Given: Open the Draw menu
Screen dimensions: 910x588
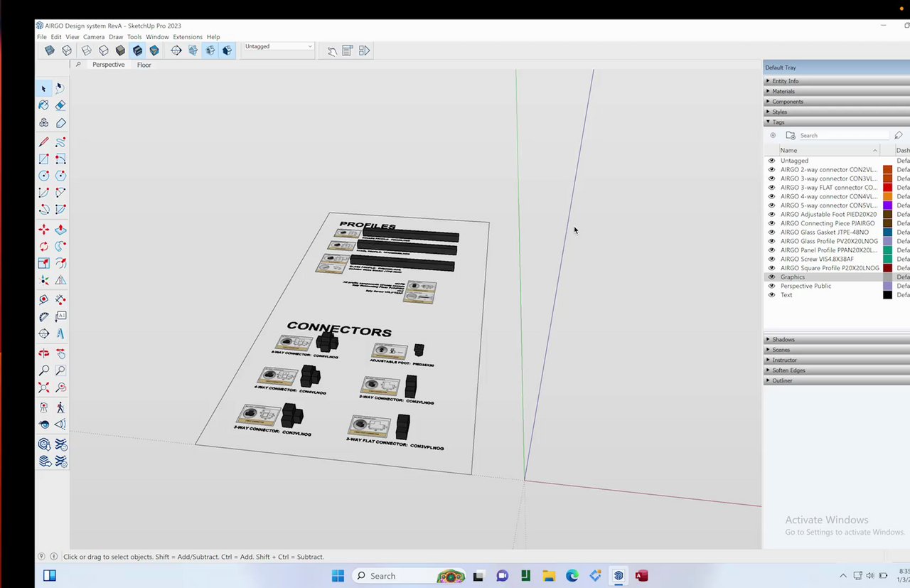Looking at the screenshot, I should tap(116, 37).
